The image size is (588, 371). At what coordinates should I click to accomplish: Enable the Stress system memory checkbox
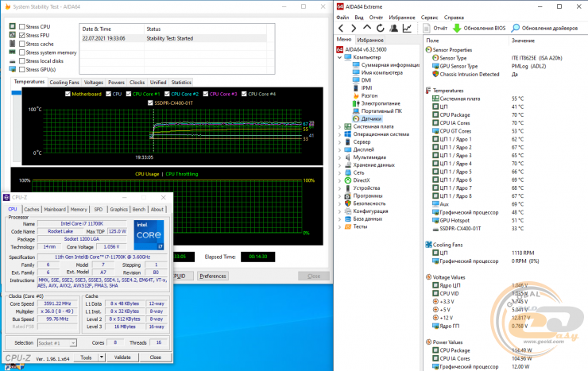22,52
